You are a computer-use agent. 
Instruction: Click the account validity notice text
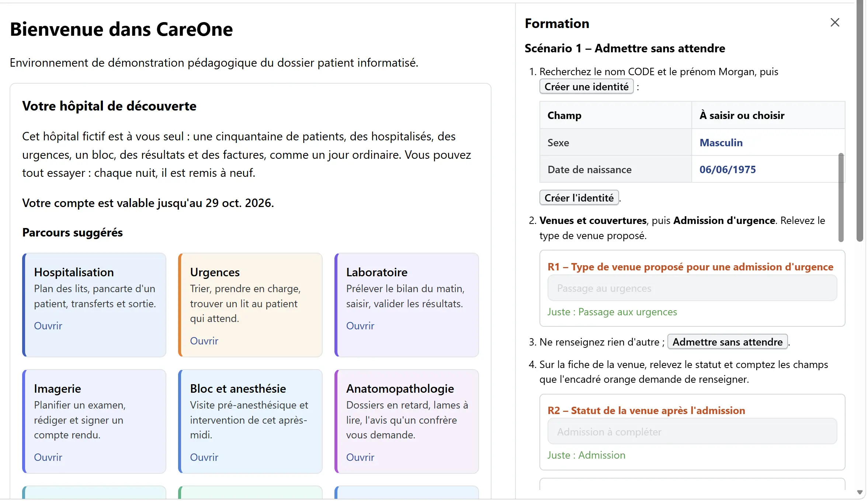148,203
